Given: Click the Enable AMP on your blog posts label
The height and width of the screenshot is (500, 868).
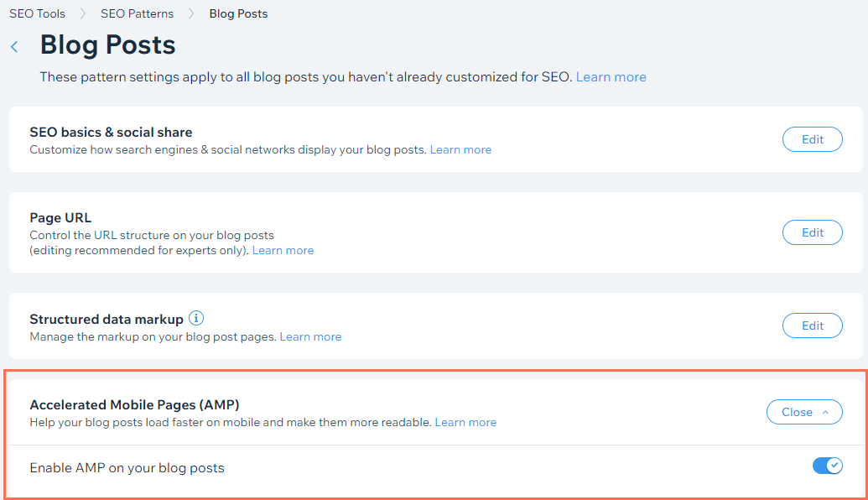Looking at the screenshot, I should [x=127, y=468].
